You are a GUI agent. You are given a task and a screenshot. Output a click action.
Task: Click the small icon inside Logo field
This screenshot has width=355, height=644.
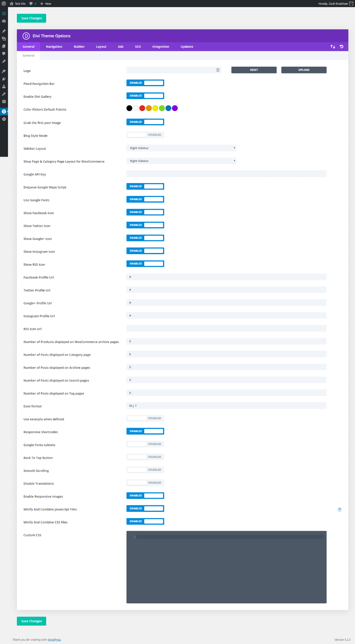pyautogui.click(x=218, y=70)
